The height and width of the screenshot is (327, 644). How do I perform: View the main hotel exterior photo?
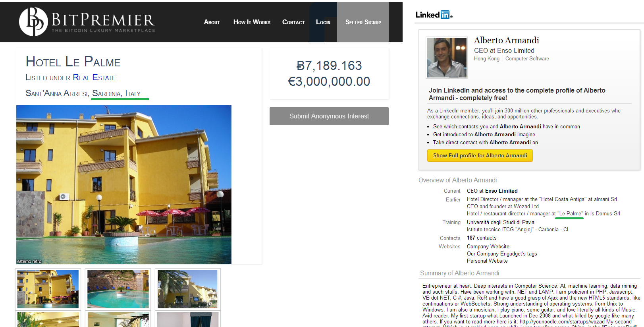coord(124,185)
